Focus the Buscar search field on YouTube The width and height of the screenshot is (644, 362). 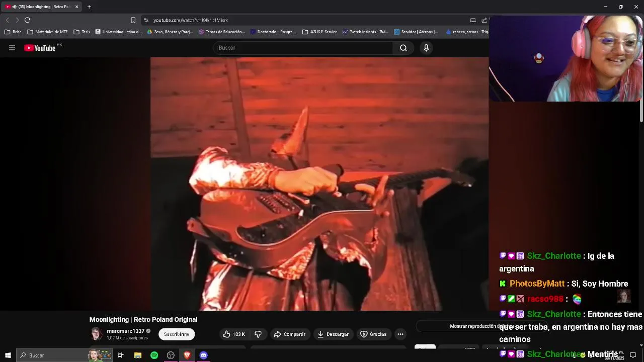[303, 48]
